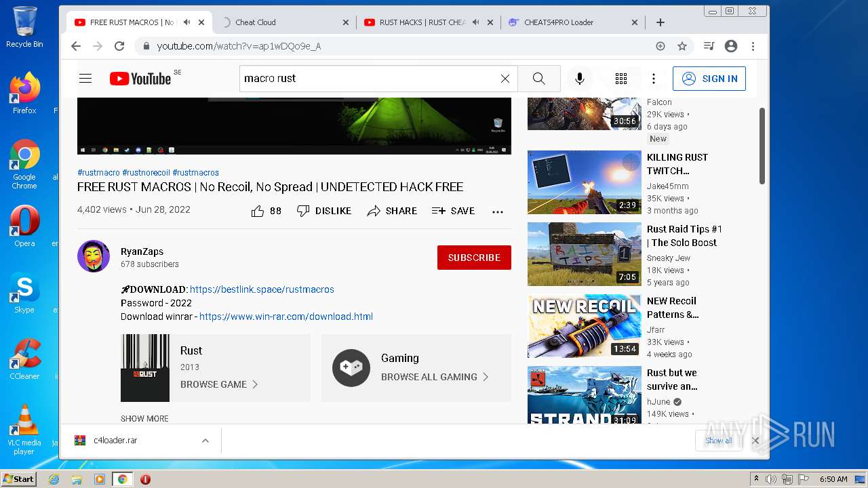Open NEW Recoil Patterns video thumbnail
This screenshot has height=488, width=868.
[x=585, y=326]
